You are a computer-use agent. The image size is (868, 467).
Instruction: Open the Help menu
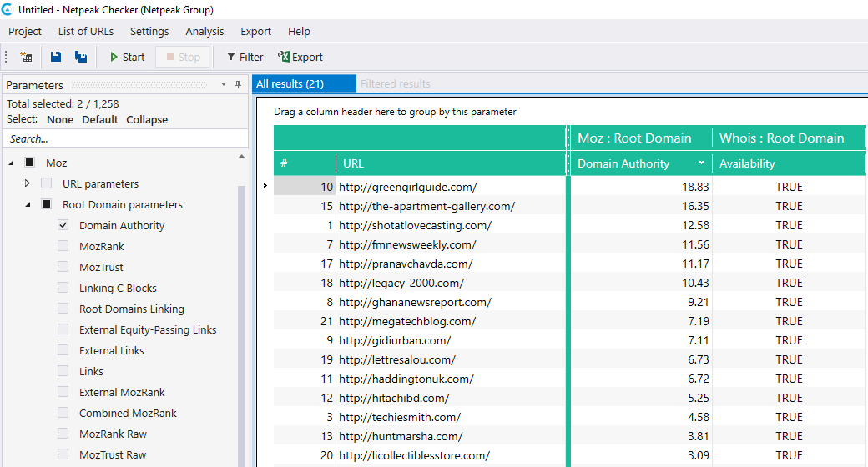click(x=299, y=32)
